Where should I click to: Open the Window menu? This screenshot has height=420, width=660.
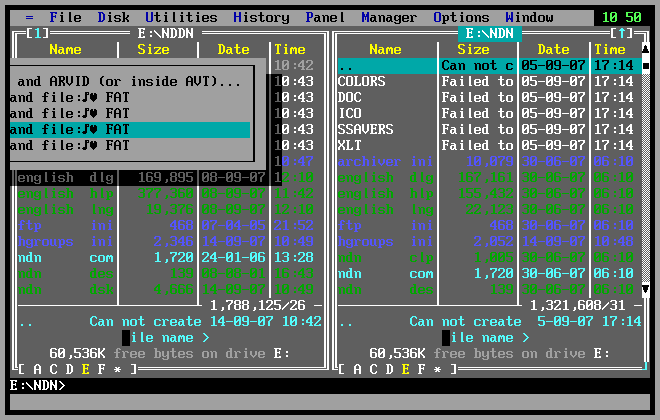530,17
